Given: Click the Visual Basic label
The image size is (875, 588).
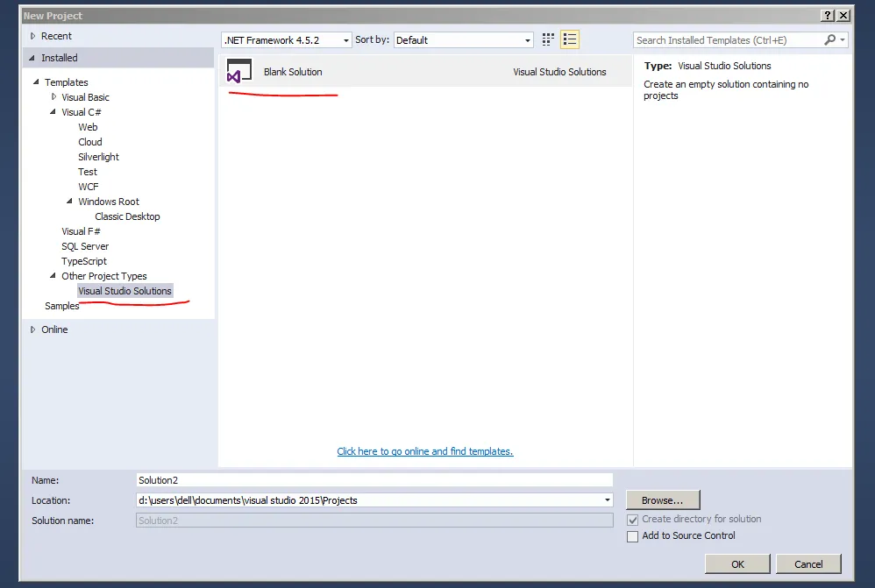Looking at the screenshot, I should pos(85,97).
